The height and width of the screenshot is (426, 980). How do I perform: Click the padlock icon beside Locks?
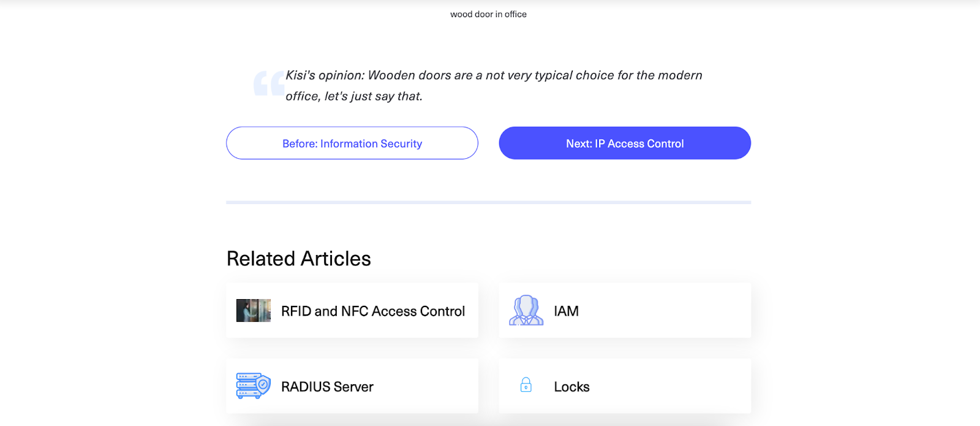[x=526, y=385]
